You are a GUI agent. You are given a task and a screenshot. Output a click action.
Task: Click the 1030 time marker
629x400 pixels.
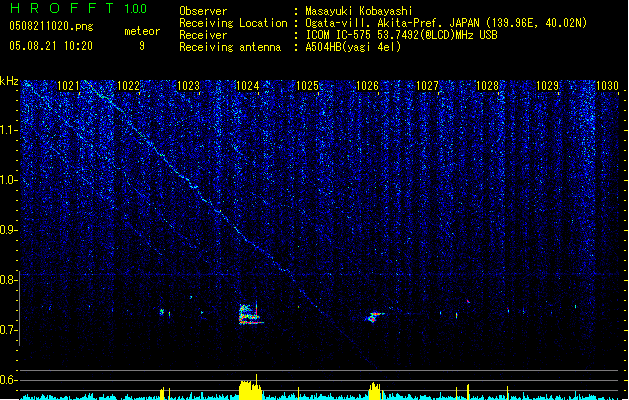click(607, 86)
